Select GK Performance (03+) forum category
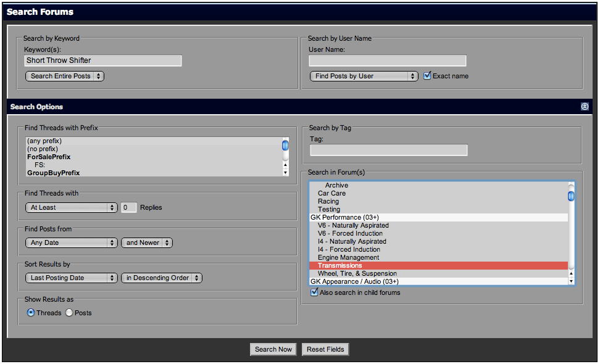Screen dimensions: 600x364 coord(438,218)
